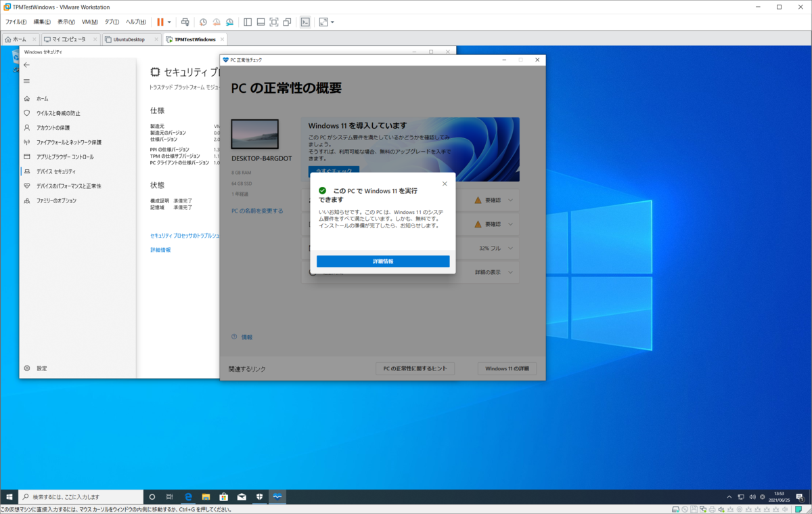Click the revert to snapshot icon
812x514 pixels.
click(217, 22)
